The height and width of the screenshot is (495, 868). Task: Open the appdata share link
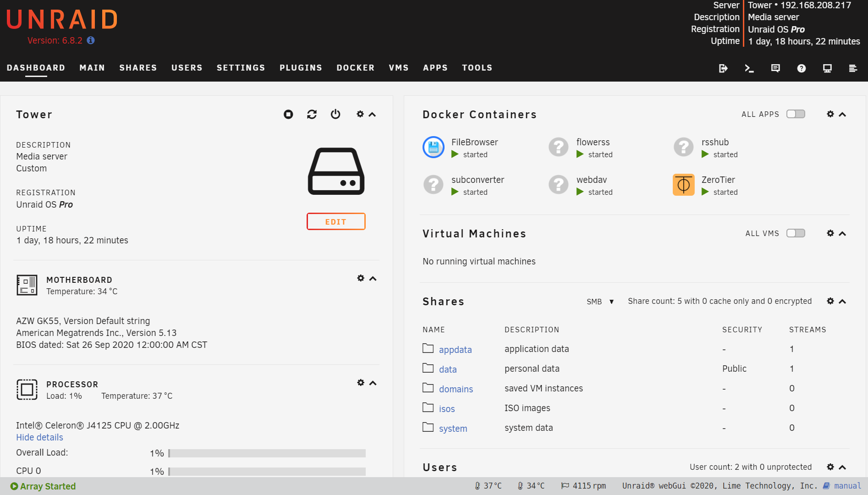pos(455,350)
